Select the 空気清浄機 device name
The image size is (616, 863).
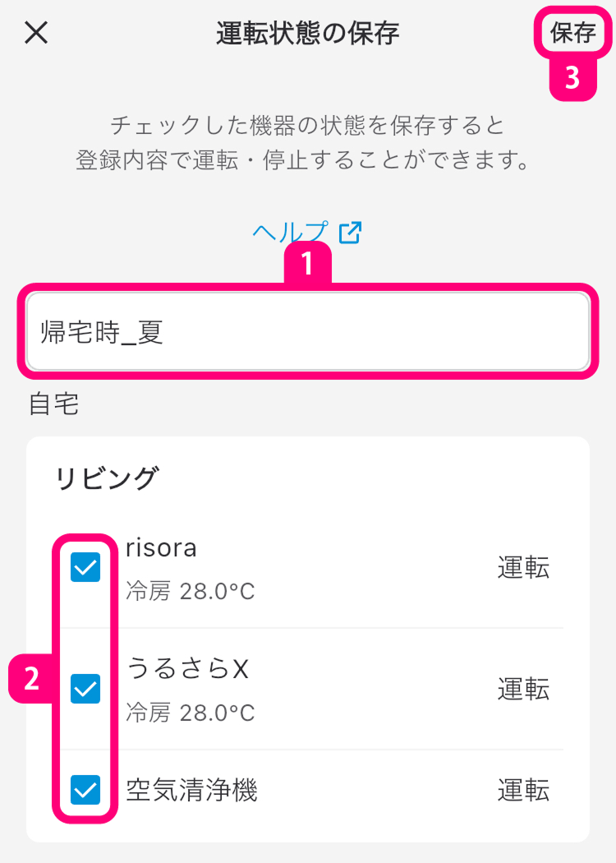tap(191, 791)
